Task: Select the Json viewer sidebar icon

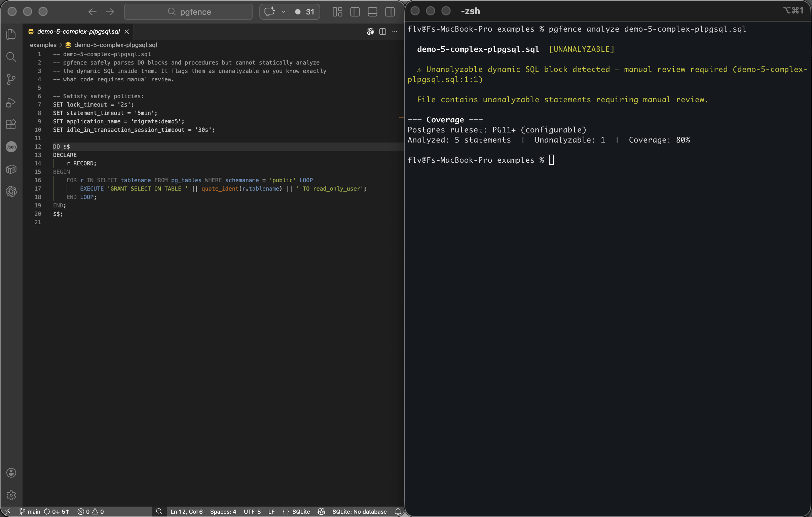Action: click(11, 147)
